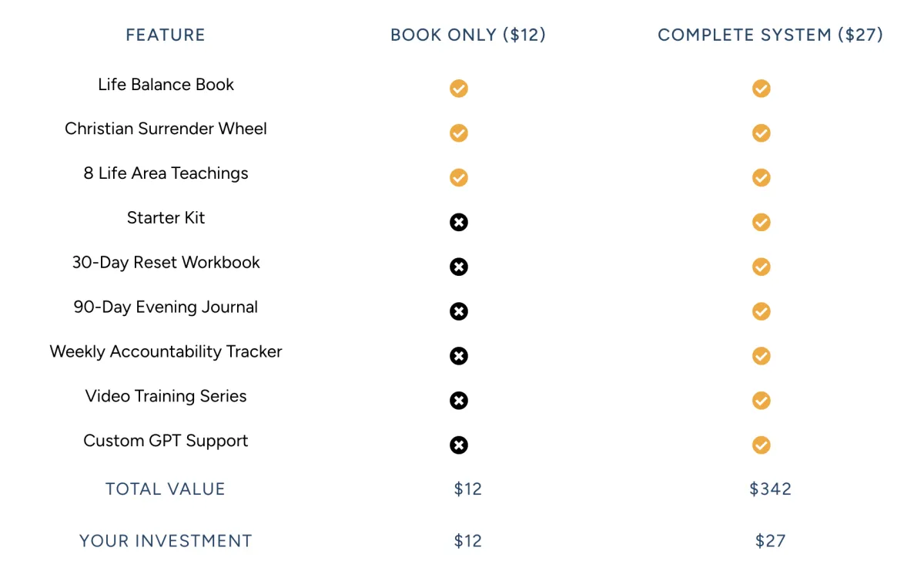Click the Complete System checkmark for 90-Day Evening Journal
The height and width of the screenshot is (581, 924).
tap(761, 311)
